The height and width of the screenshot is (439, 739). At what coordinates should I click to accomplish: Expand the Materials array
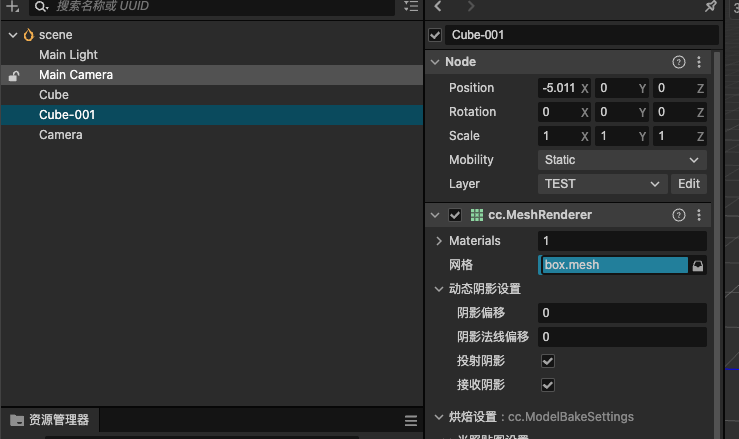coord(439,241)
